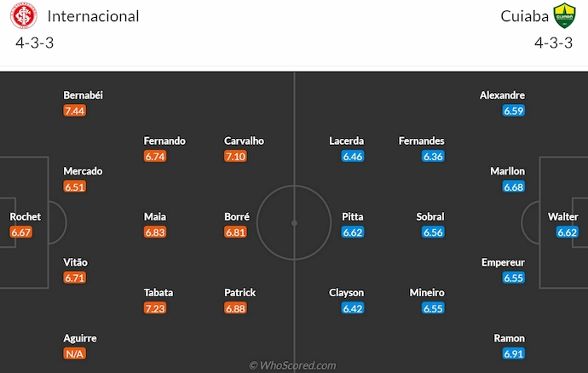This screenshot has height=373, width=588.
Task: Select player name Borré
Action: click(236, 217)
